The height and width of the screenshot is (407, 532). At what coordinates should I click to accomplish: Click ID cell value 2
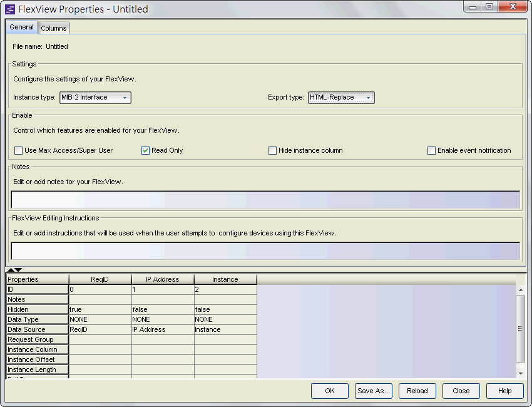coord(225,289)
